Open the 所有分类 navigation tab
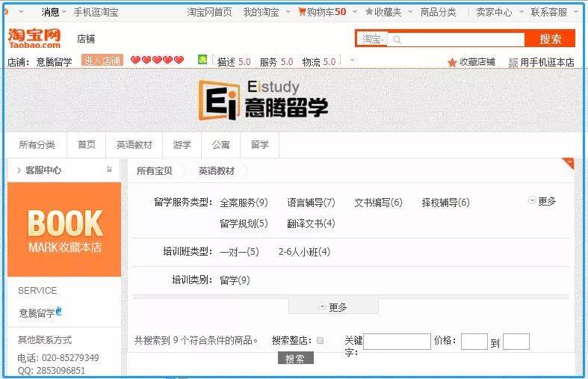Screen dimensions: 588x379 (37, 145)
